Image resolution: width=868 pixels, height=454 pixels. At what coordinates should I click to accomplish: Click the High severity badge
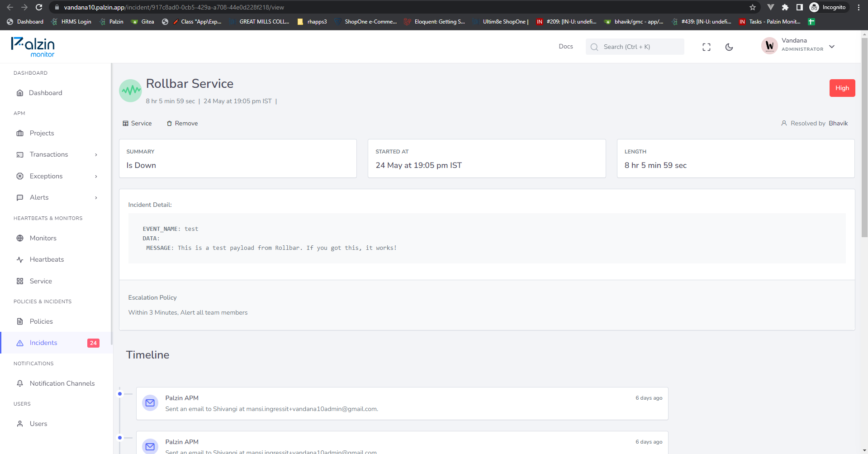(842, 88)
